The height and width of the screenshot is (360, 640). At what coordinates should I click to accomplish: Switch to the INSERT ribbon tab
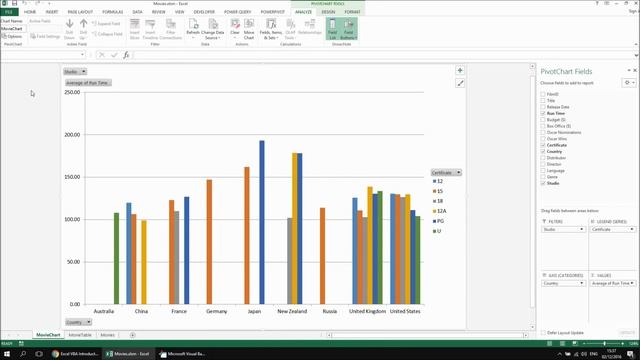[52, 12]
